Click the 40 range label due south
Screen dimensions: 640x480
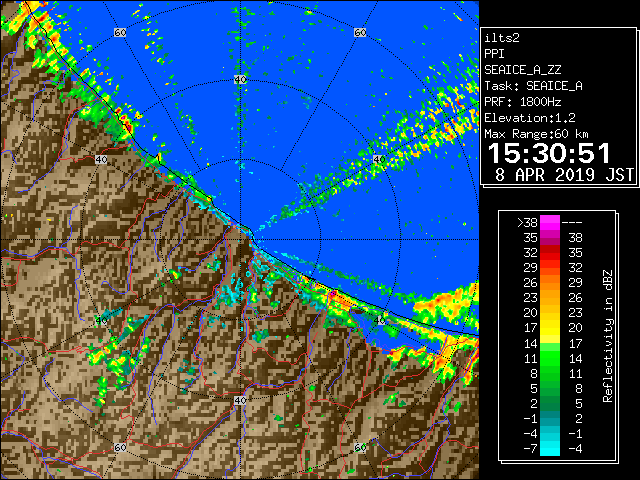pyautogui.click(x=240, y=400)
